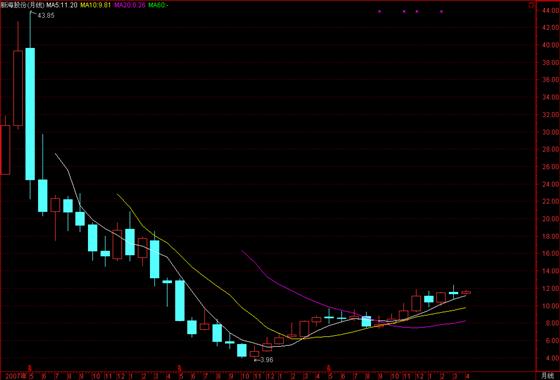Click the last month 4 label on time axis

coord(467,376)
